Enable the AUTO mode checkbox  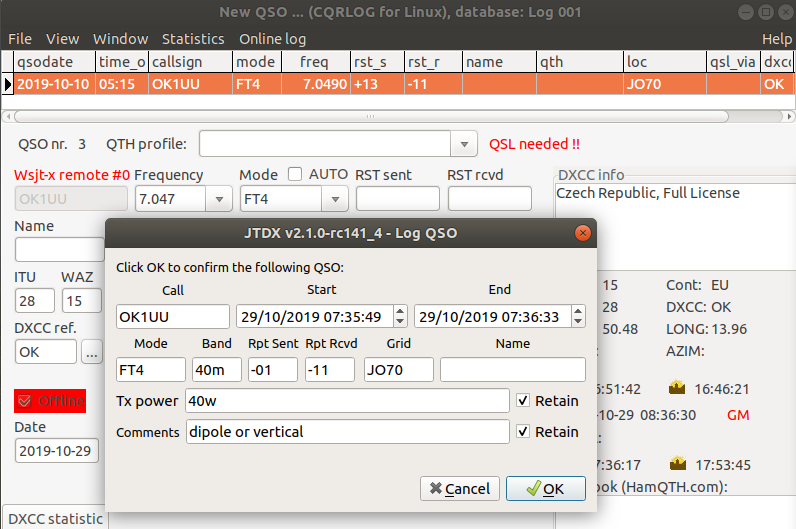(294, 174)
